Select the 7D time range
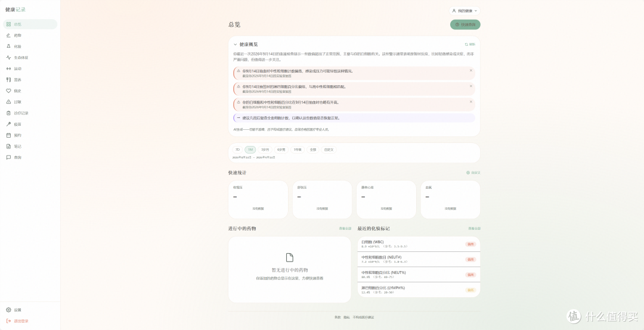644x330 pixels. [237, 150]
